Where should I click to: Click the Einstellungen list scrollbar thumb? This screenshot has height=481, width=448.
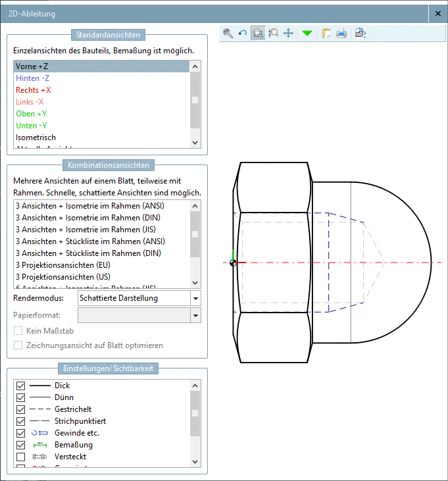click(195, 413)
